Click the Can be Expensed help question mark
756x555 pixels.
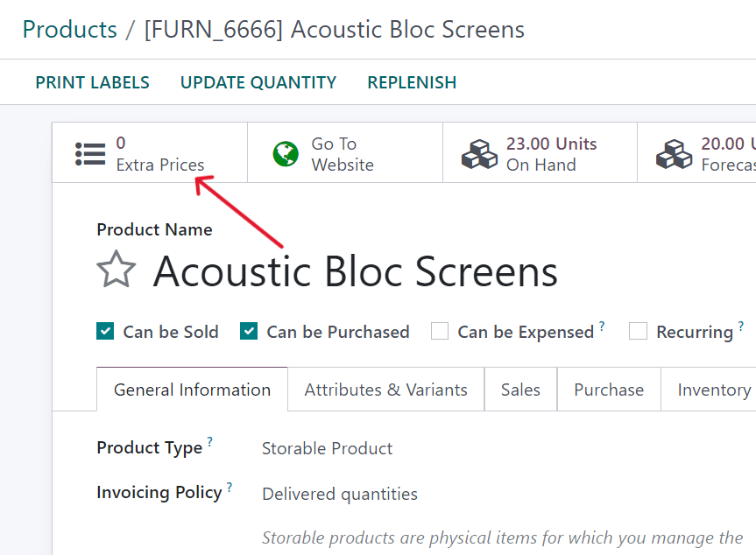(604, 325)
